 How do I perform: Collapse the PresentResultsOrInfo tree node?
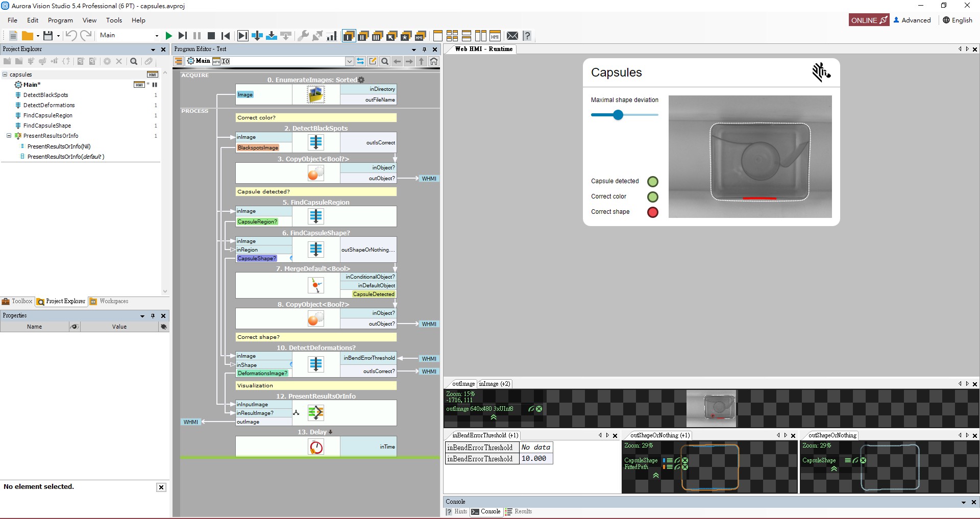9,136
